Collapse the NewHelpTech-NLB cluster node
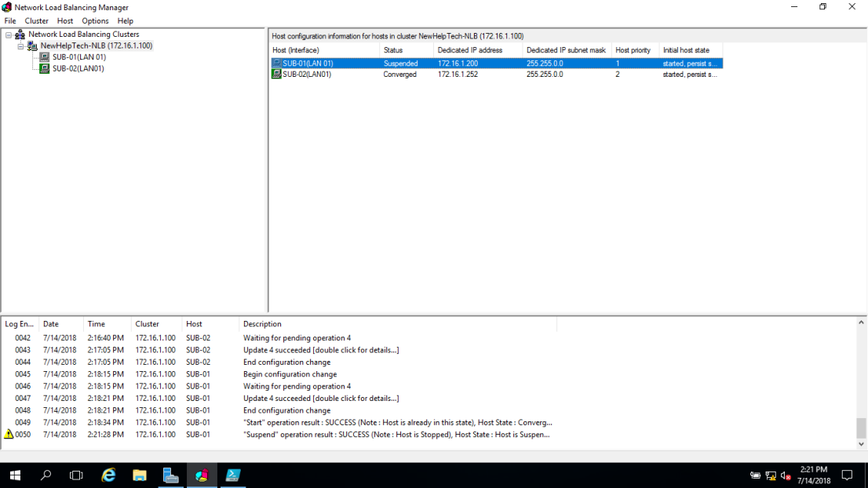This screenshot has height=488, width=868. (20, 46)
